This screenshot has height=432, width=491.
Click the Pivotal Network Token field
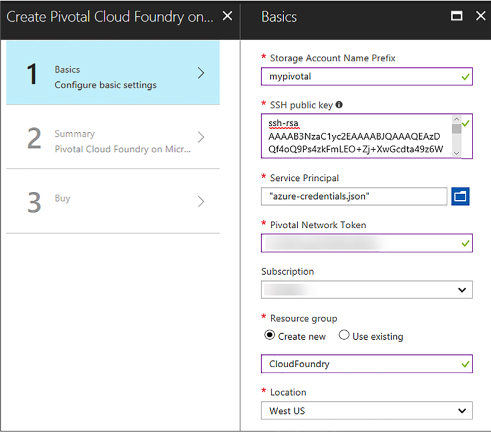coord(367,243)
